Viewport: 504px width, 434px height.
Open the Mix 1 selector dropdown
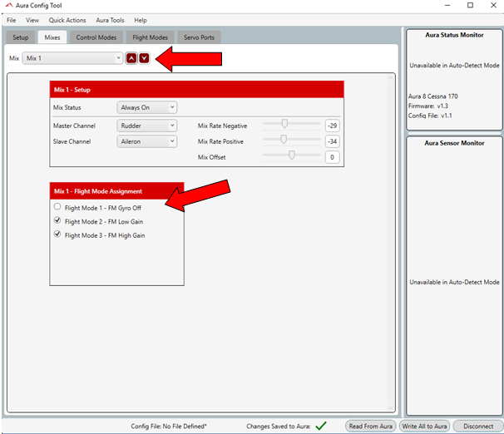[73, 58]
